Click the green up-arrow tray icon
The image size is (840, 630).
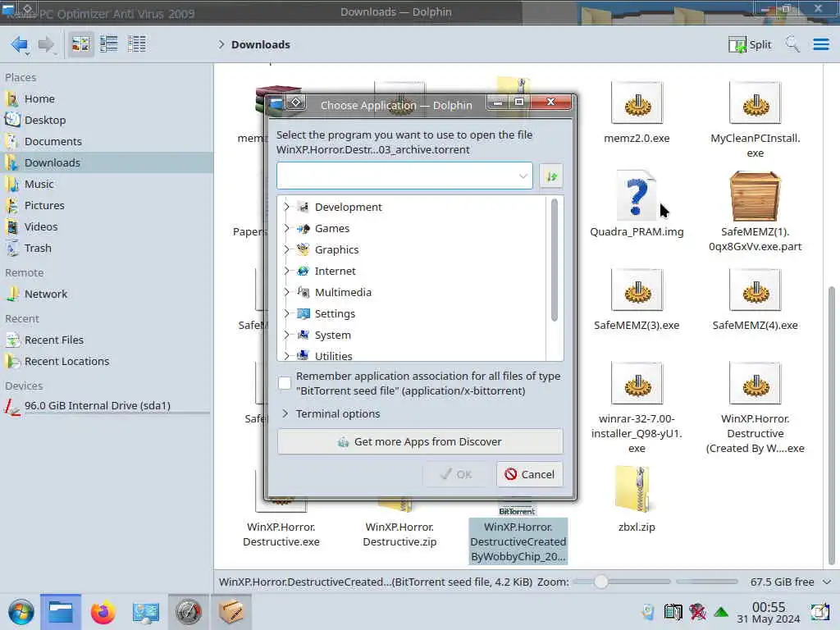pos(721,612)
